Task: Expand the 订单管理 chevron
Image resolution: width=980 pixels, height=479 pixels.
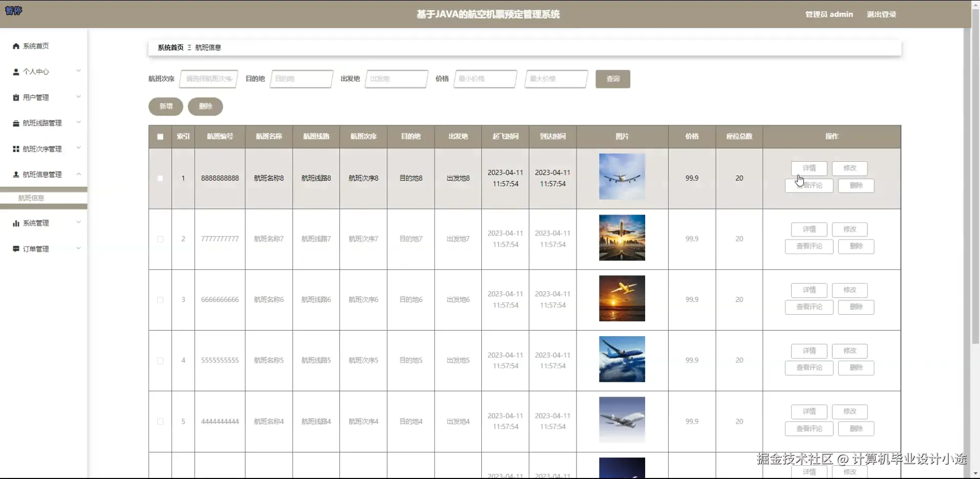Action: coord(78,248)
